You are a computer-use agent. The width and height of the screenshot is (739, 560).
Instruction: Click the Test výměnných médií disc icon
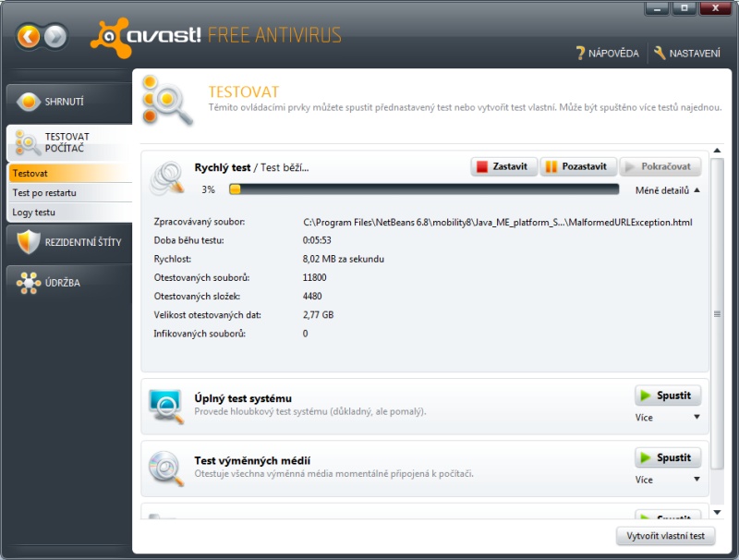166,469
